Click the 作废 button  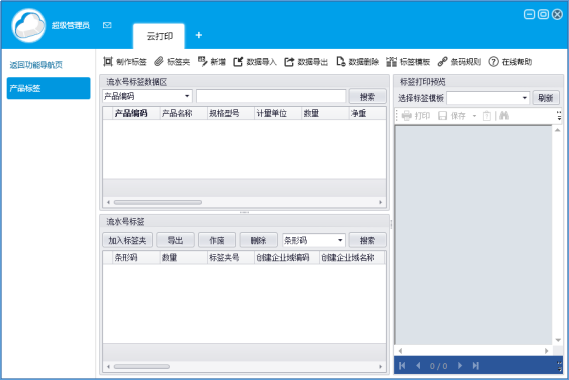pyautogui.click(x=217, y=240)
